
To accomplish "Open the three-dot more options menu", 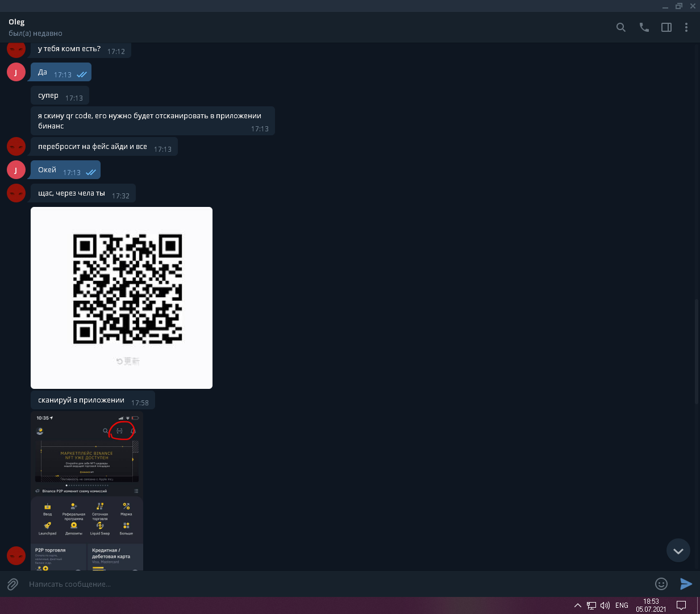I will [x=687, y=27].
